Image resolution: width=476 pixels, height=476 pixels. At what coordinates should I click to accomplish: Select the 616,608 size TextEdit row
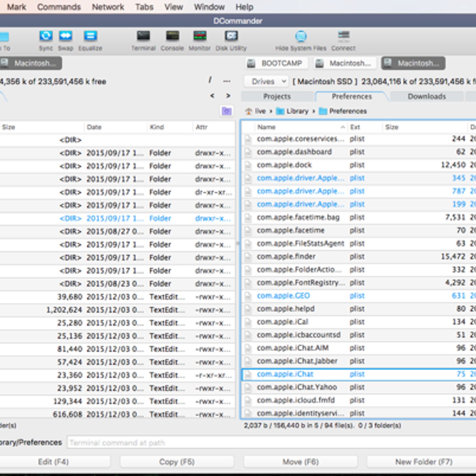click(118, 414)
